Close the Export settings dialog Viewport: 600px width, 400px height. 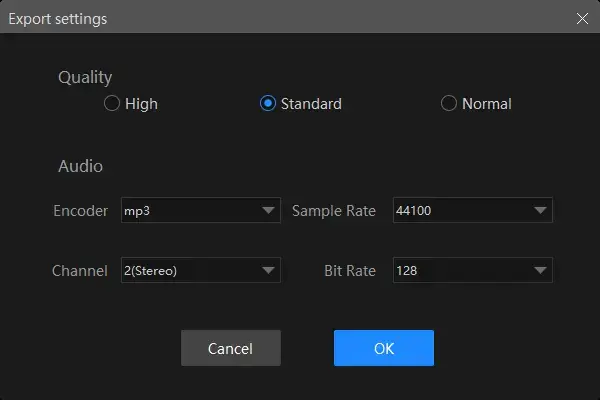point(582,18)
